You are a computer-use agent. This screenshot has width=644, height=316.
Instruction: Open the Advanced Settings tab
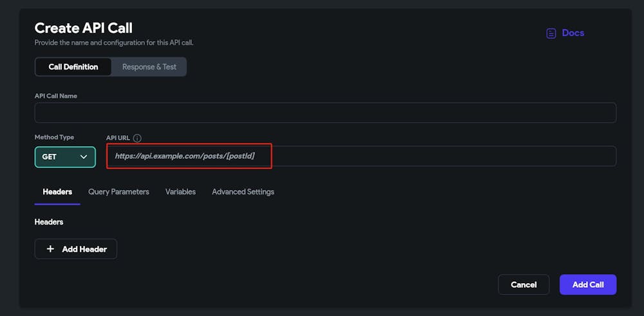pos(243,192)
